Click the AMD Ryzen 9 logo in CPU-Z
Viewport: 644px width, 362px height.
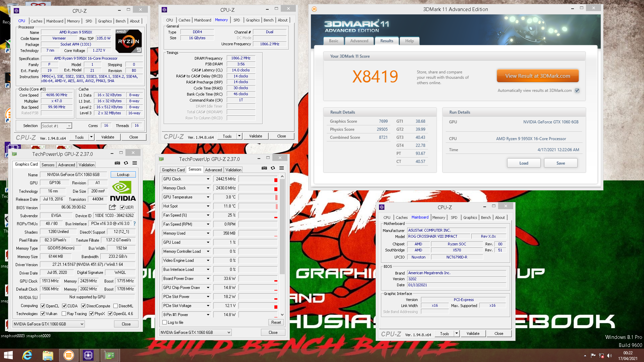tap(128, 41)
